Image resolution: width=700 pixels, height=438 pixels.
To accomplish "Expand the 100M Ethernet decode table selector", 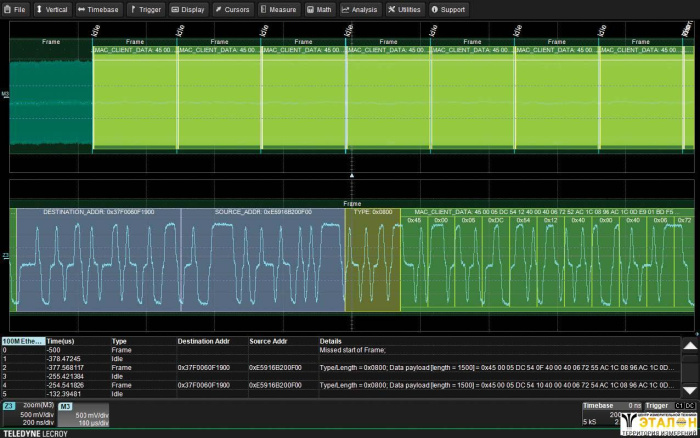I will click(23, 342).
